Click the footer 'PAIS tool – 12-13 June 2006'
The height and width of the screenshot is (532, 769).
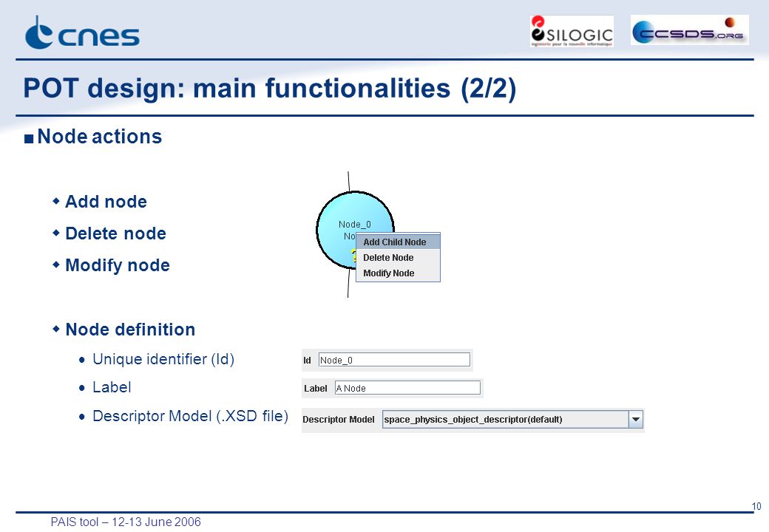[126, 522]
